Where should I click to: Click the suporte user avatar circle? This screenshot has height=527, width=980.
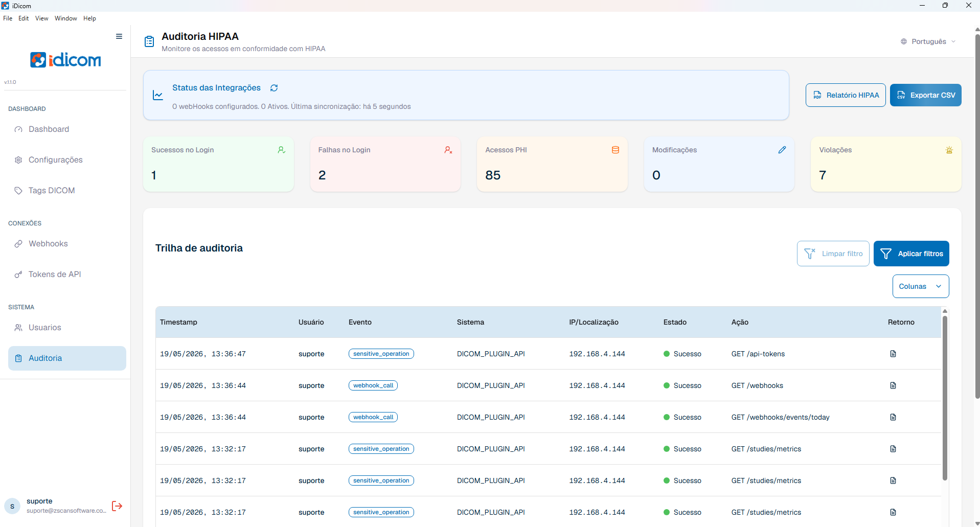point(12,506)
